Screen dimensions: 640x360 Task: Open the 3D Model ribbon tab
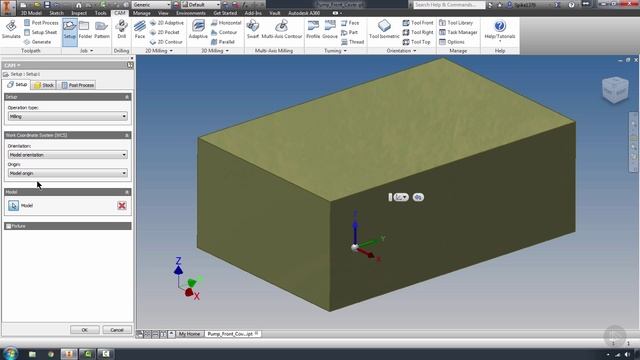[31, 13]
